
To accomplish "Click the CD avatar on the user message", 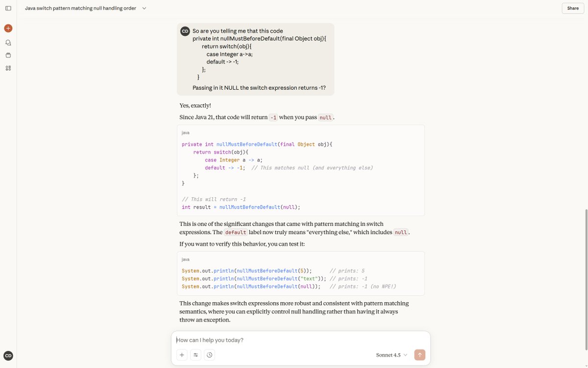I will point(184,30).
